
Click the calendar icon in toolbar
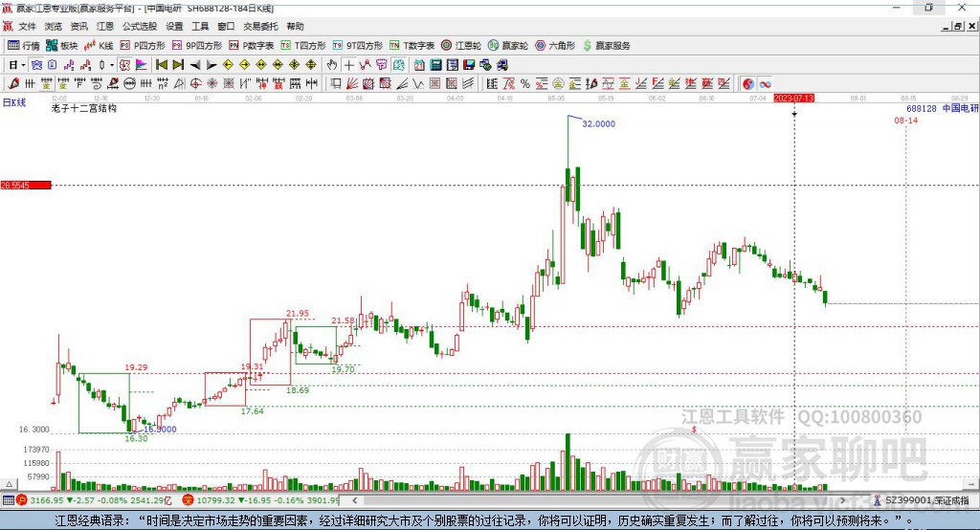point(419,65)
